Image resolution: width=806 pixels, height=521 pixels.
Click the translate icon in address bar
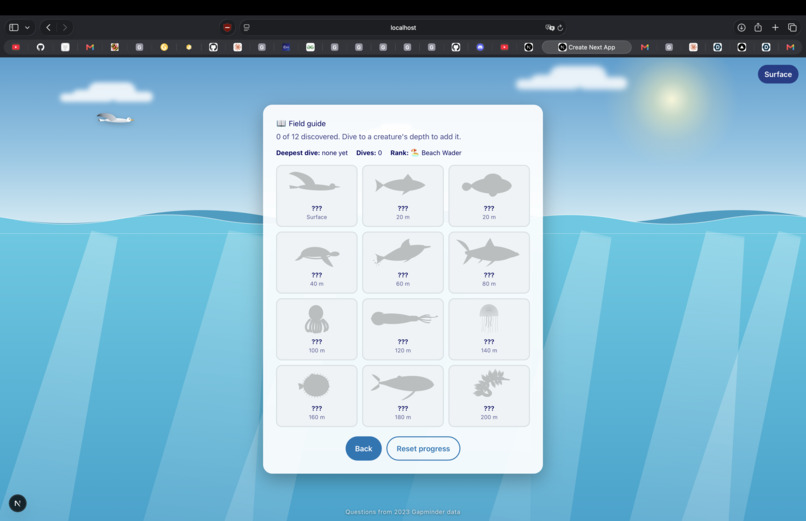pyautogui.click(x=549, y=28)
